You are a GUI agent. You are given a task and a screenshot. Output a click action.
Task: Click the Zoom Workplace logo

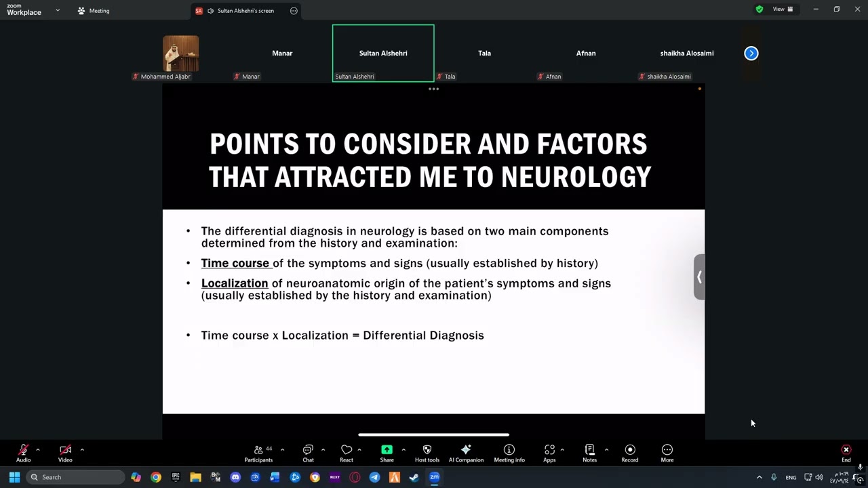pos(24,9)
